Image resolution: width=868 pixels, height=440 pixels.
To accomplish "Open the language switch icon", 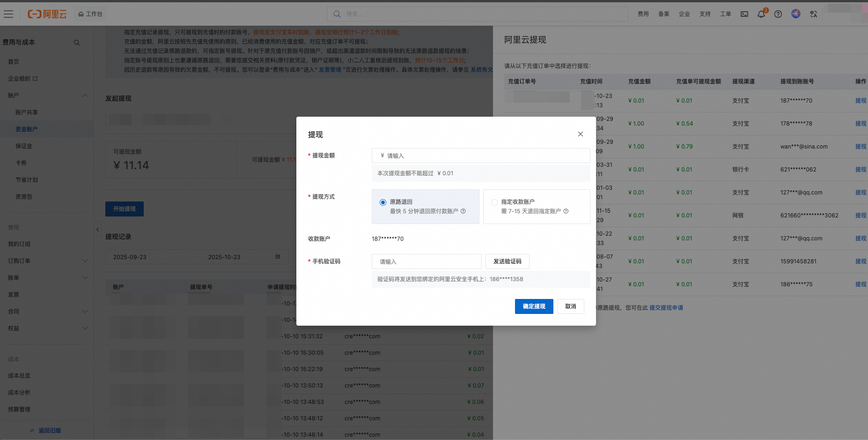I will coord(814,14).
